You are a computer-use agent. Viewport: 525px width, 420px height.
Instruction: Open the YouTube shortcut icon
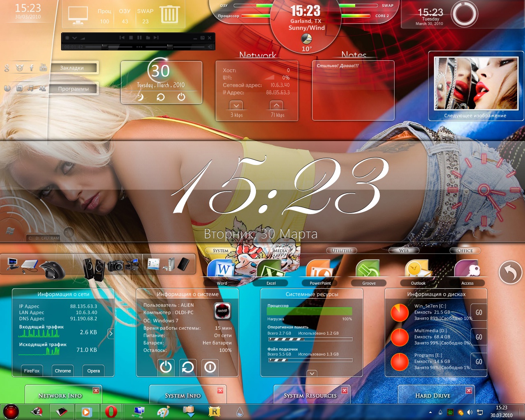(43, 68)
